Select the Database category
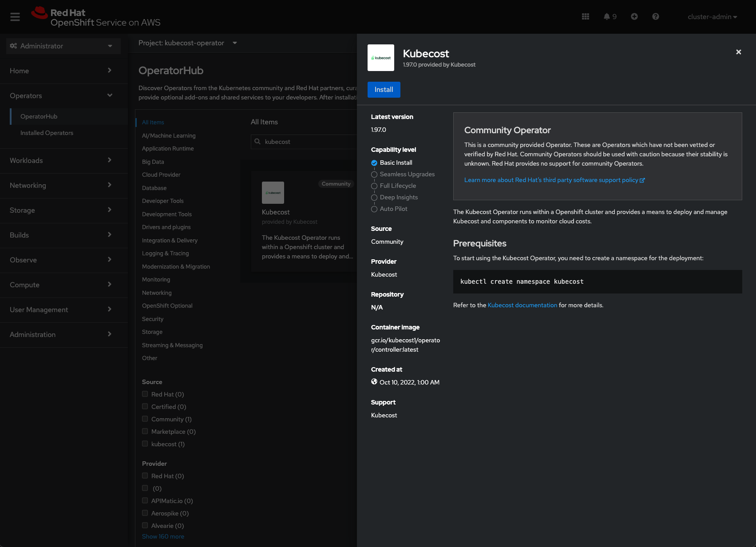The height and width of the screenshot is (547, 756). [154, 188]
